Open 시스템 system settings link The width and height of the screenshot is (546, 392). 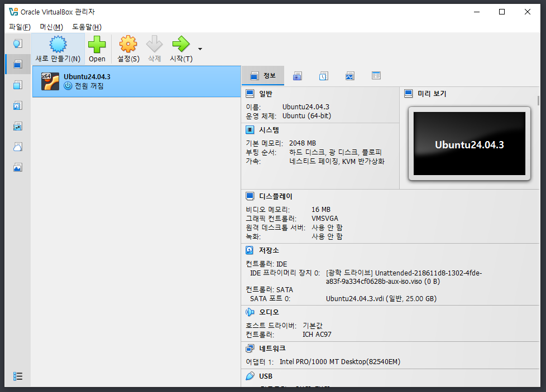[x=269, y=130]
